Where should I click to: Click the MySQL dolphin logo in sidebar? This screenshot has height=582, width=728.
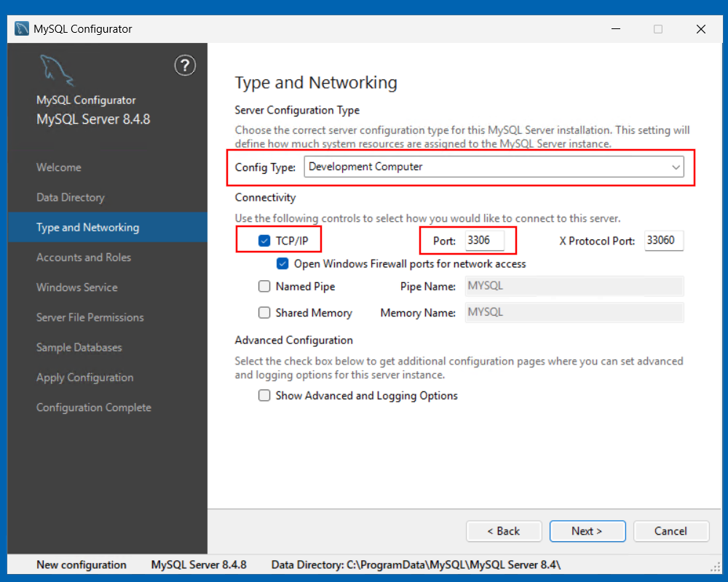point(57,70)
